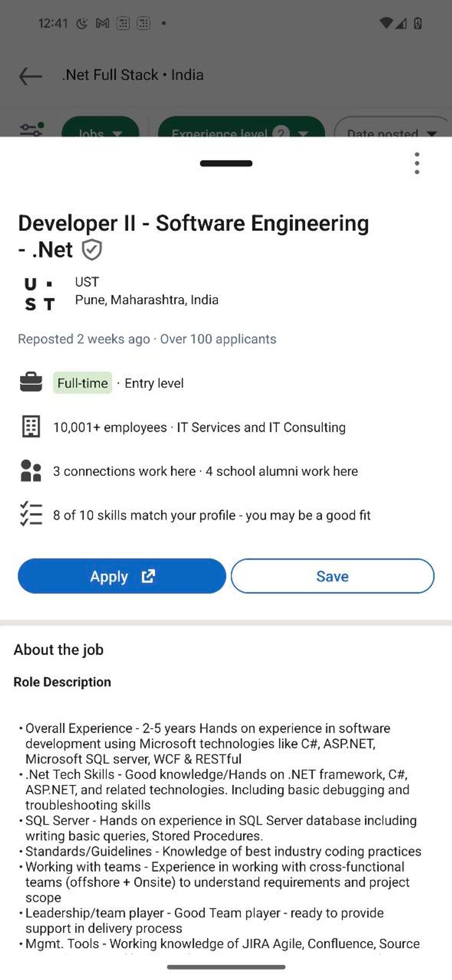Tap the Full-time job type tag
Screen dimensions: 452x980
pos(82,383)
